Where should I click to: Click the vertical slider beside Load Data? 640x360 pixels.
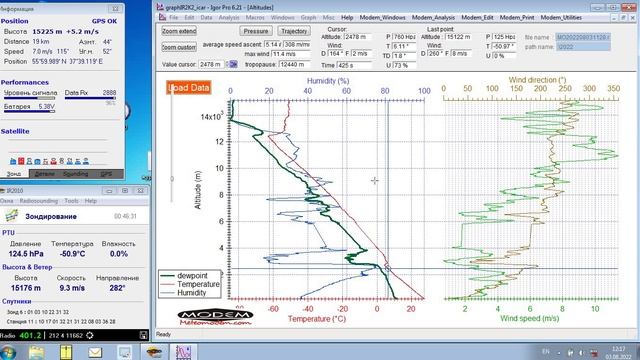172,147
